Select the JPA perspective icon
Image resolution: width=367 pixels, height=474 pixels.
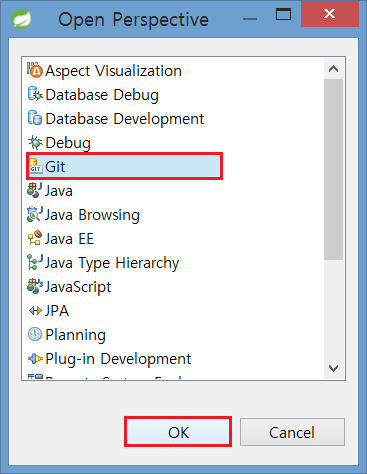click(x=35, y=311)
